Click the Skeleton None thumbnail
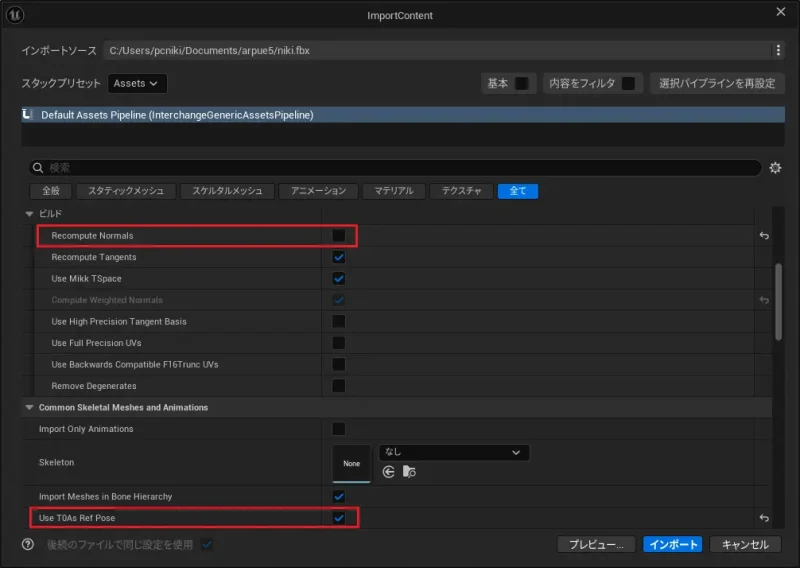 [352, 463]
